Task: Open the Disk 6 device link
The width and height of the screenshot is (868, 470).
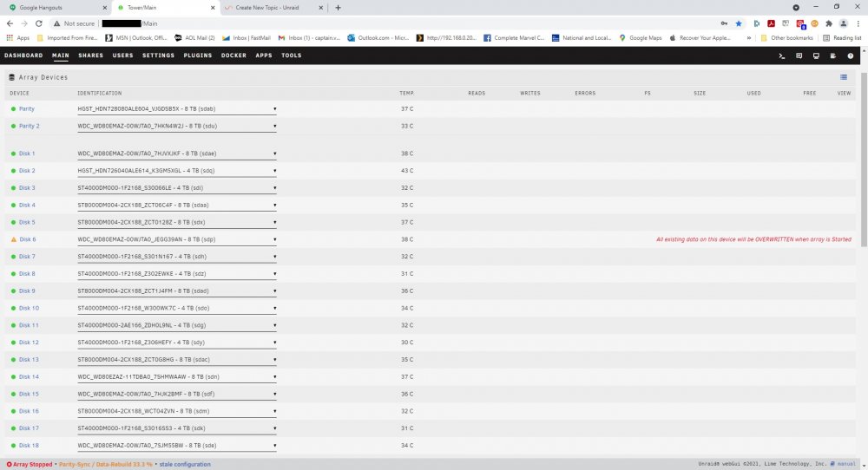Action: pos(28,239)
